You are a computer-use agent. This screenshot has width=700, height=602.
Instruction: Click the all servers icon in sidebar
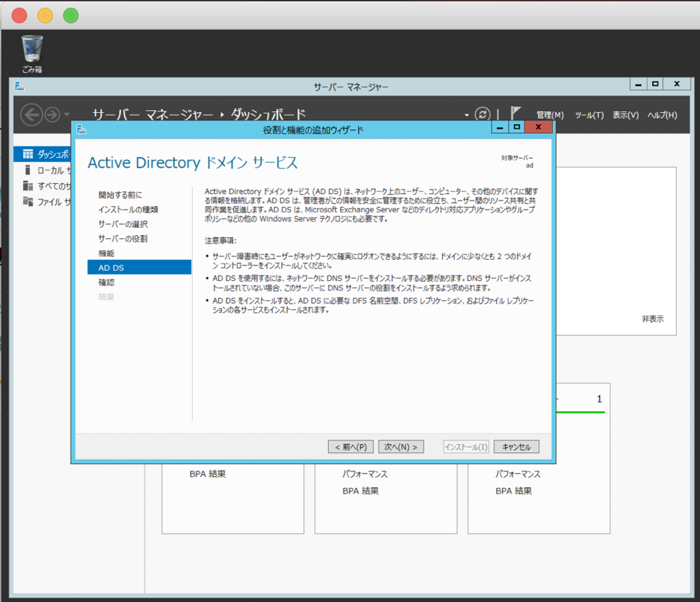[27, 186]
